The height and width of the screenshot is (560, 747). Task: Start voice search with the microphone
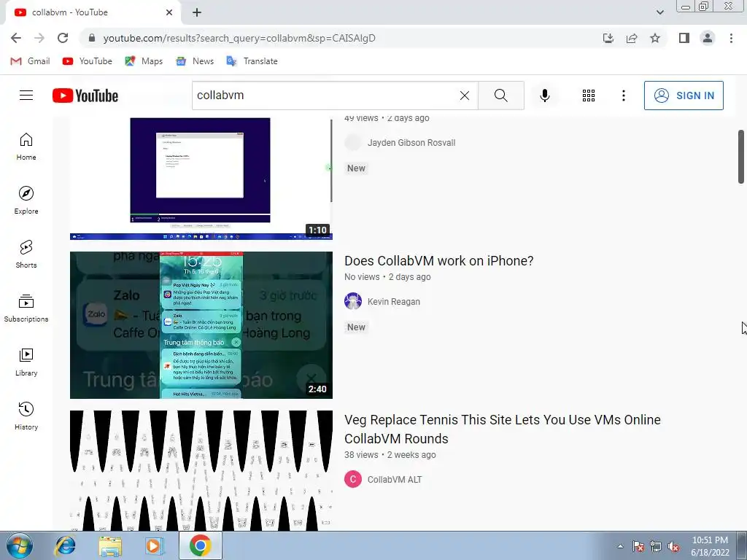544,96
